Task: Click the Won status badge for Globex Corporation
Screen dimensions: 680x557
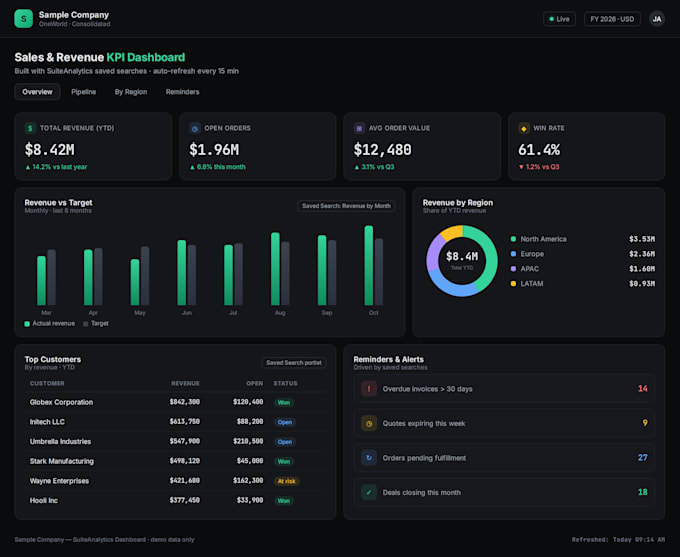Action: click(x=284, y=403)
